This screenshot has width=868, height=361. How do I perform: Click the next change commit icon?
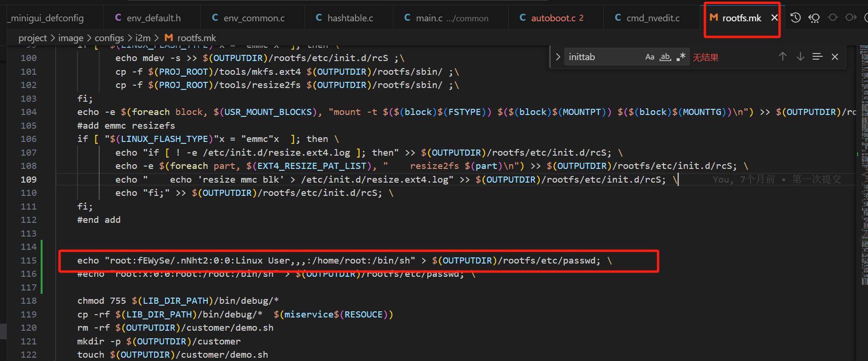pyautogui.click(x=851, y=18)
